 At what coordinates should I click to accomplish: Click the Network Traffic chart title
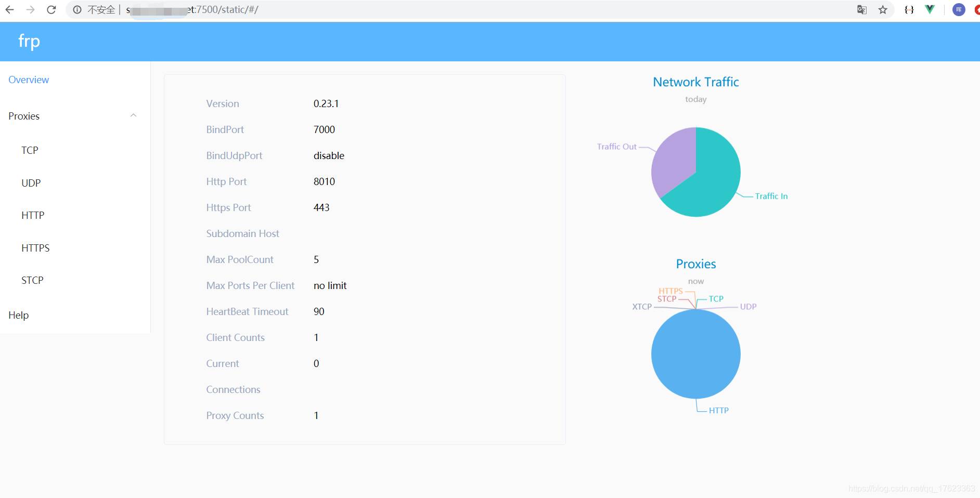click(696, 82)
